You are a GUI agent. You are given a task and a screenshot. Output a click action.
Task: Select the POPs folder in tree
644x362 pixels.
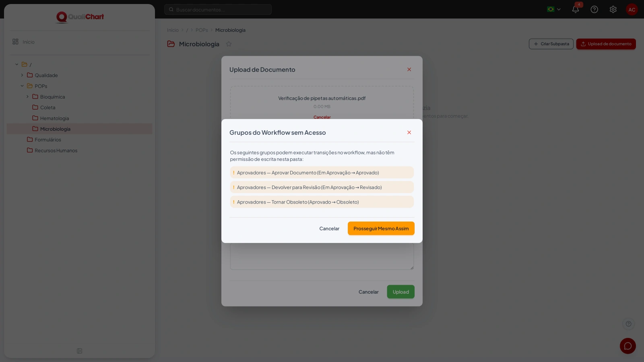pyautogui.click(x=41, y=86)
